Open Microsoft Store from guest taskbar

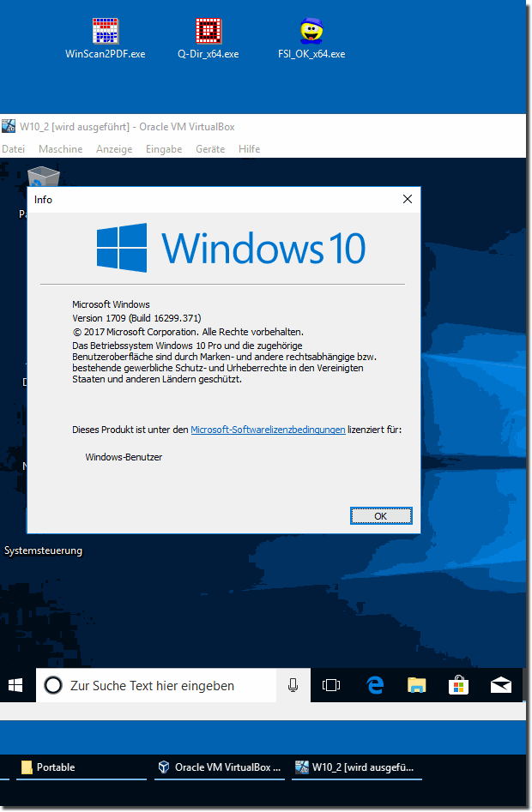458,685
